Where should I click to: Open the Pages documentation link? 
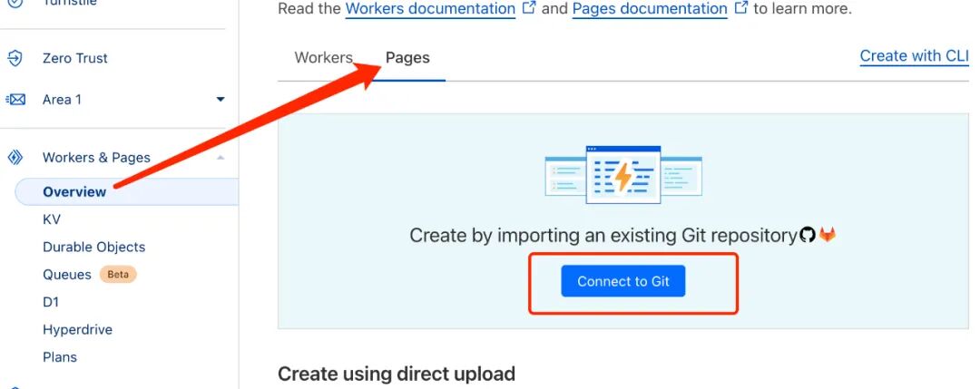click(x=650, y=8)
